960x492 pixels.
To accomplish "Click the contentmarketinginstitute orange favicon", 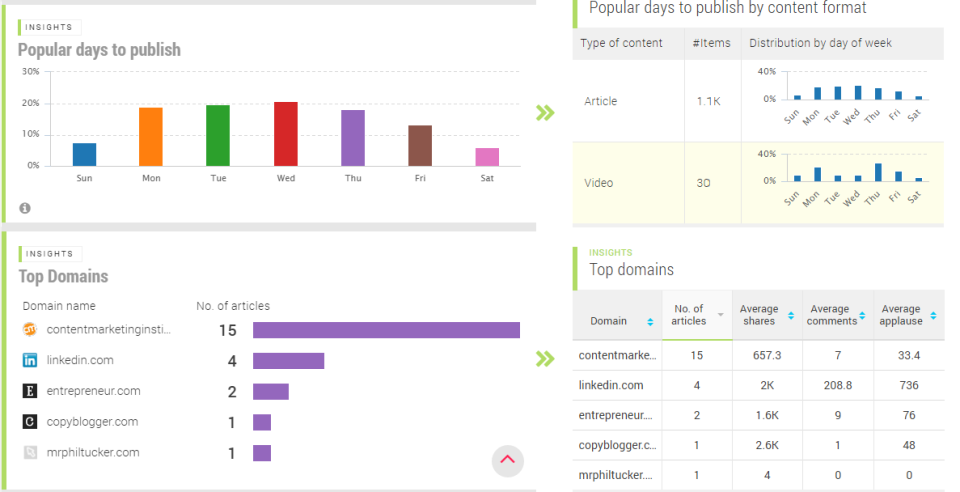I will tap(29, 329).
